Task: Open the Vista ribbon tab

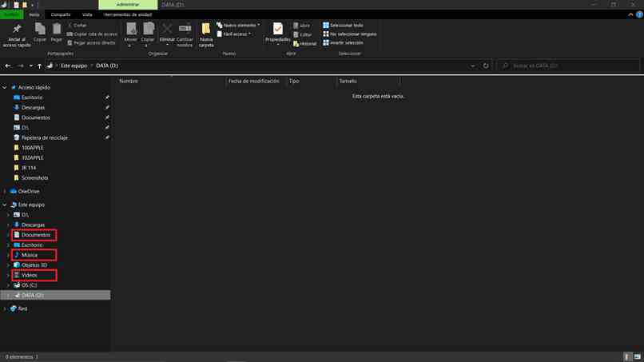Action: coord(86,14)
